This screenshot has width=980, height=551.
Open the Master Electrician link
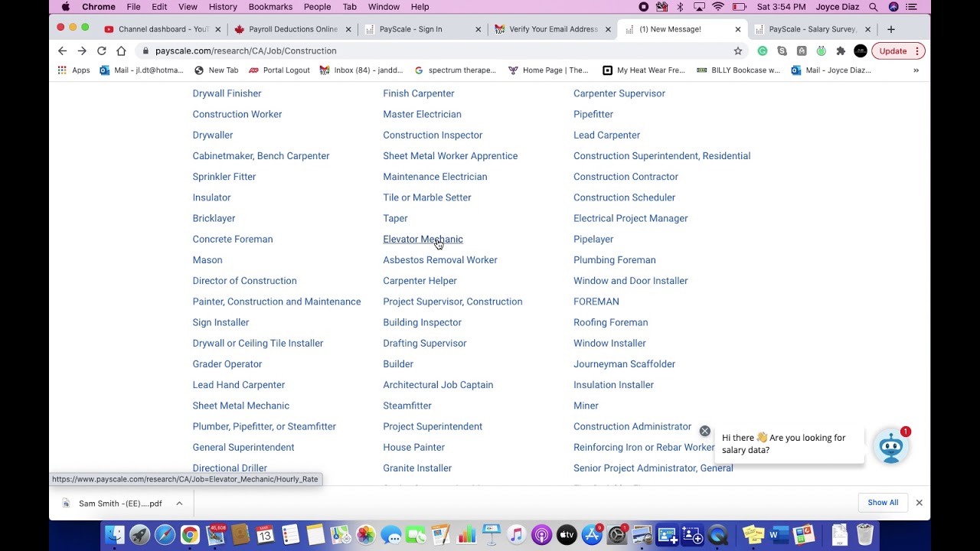point(422,114)
